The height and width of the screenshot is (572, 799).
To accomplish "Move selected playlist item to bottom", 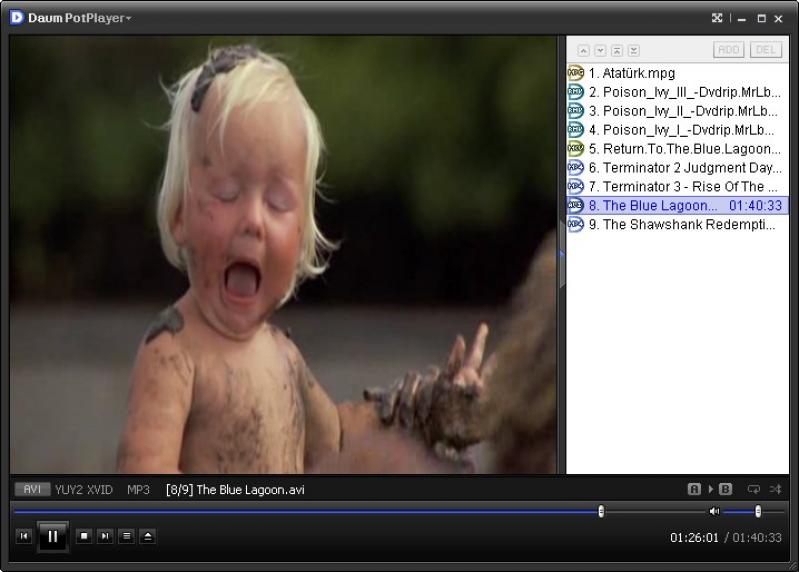I will [x=634, y=50].
